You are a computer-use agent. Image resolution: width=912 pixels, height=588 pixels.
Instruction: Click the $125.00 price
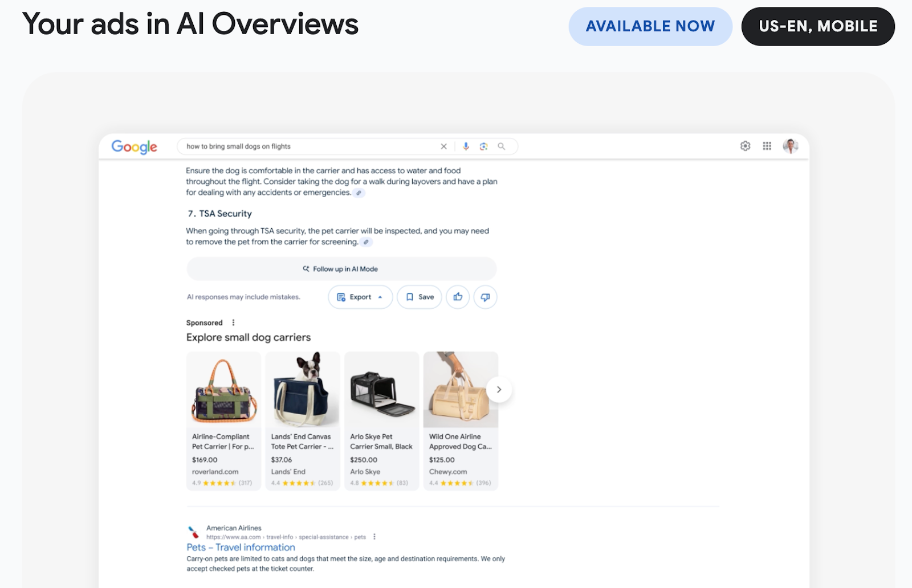click(x=442, y=460)
